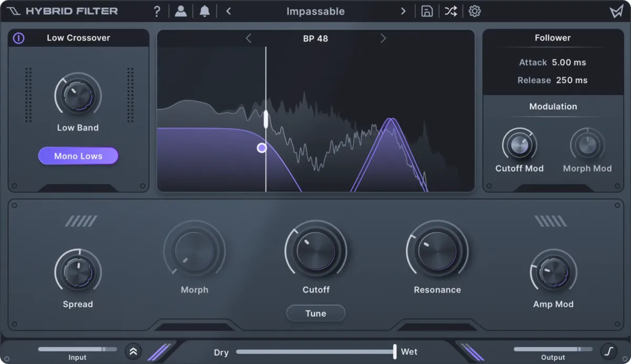Click the Tune button
Viewport: 631px width, 364px height.
pos(316,314)
